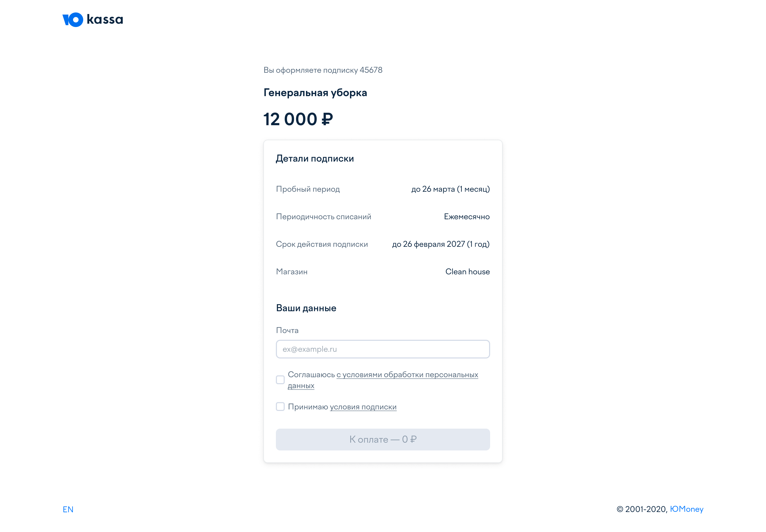The image size is (766, 532).
Task: Click the subscription validity date value
Action: point(441,244)
